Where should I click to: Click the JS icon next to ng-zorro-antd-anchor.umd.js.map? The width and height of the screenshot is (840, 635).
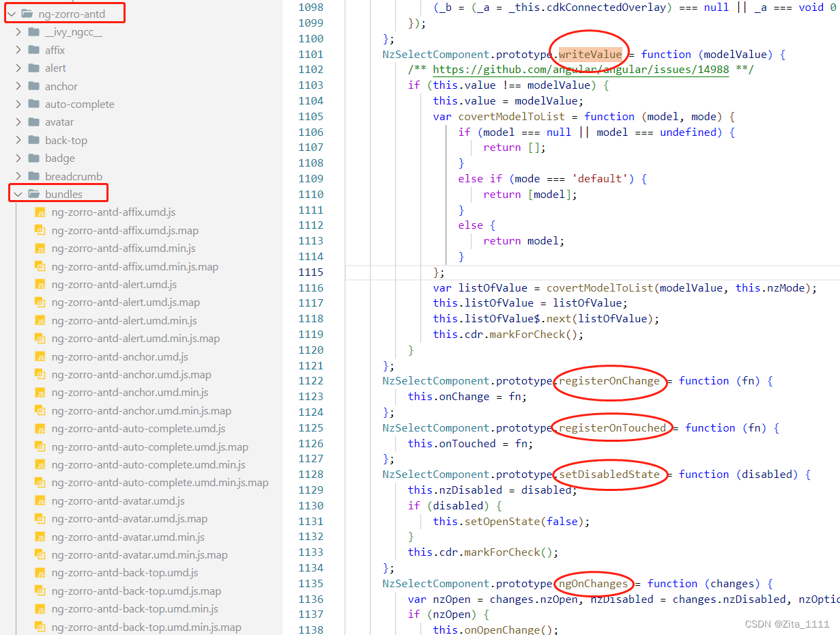(41, 374)
